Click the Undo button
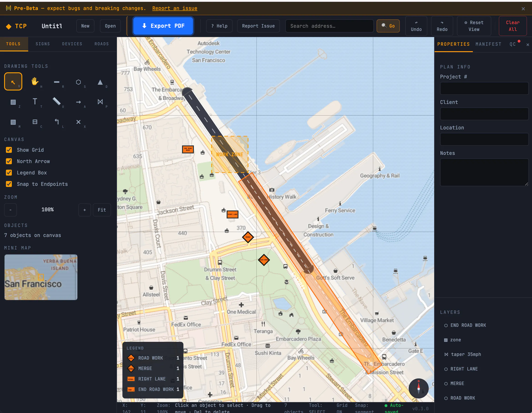The width and height of the screenshot is (532, 413). tap(416, 26)
